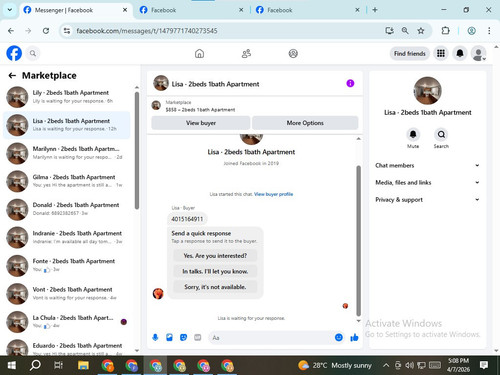Expand Privacy & support section
Screen dimensions: 500x375
[x=427, y=199]
